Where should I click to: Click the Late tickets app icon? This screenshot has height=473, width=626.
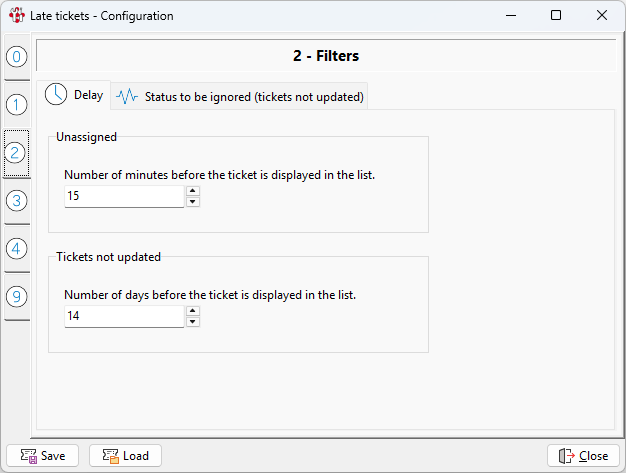pyautogui.click(x=16, y=16)
